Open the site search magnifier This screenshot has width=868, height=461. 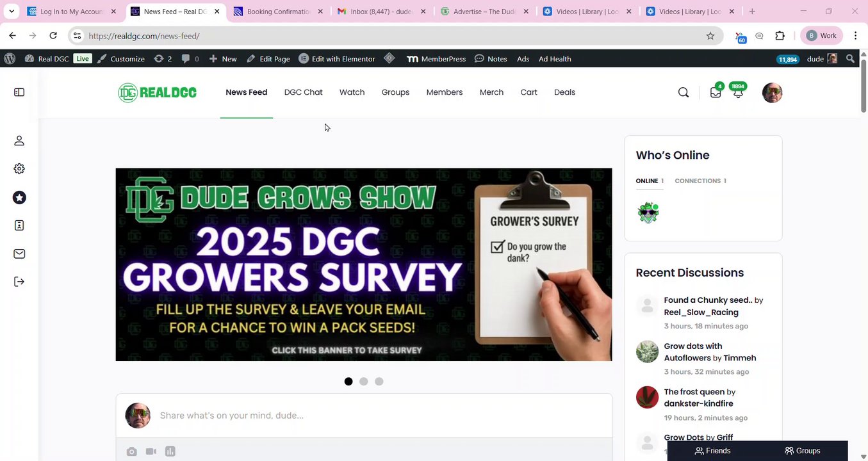coord(684,92)
